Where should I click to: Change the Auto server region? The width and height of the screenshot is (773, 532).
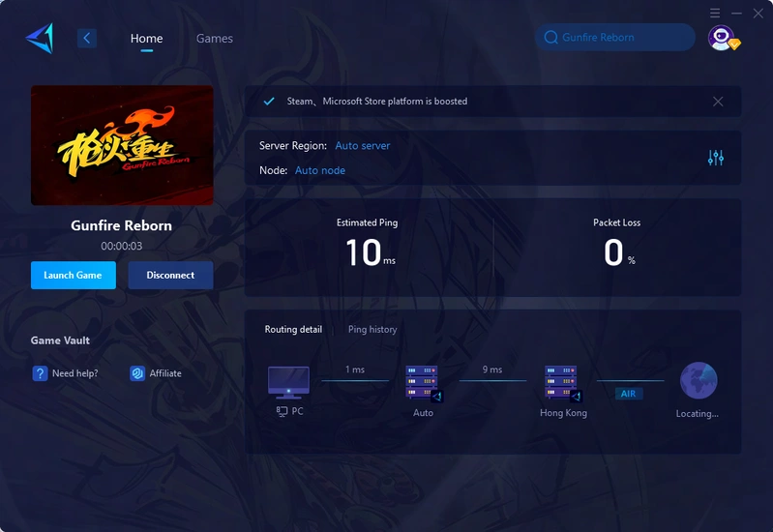click(363, 145)
